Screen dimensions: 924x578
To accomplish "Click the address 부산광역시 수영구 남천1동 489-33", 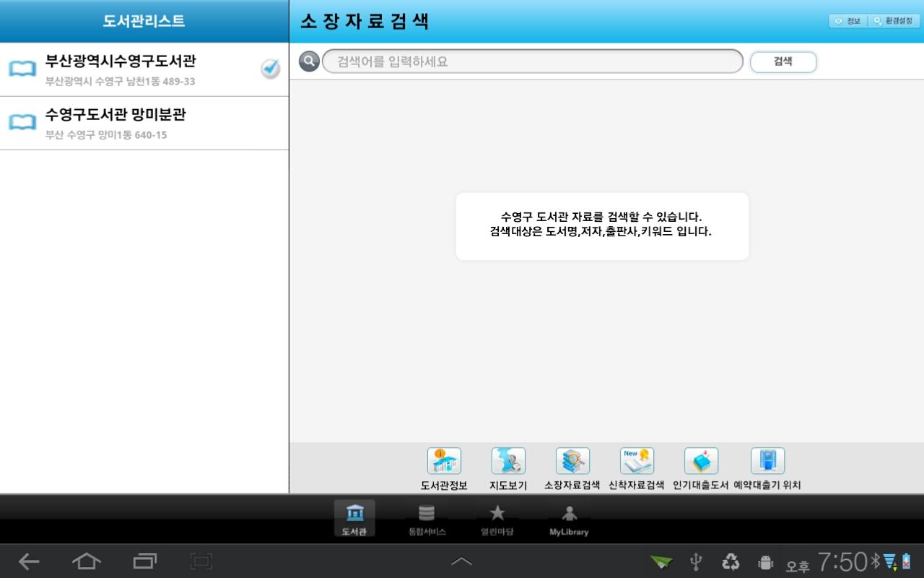I will [120, 81].
